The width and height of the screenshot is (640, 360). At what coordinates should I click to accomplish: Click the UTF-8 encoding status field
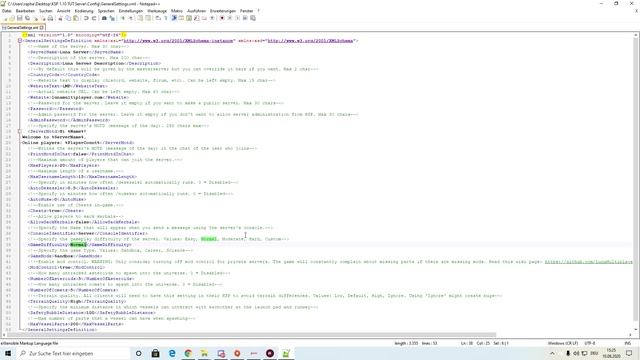pyautogui.click(x=590, y=343)
